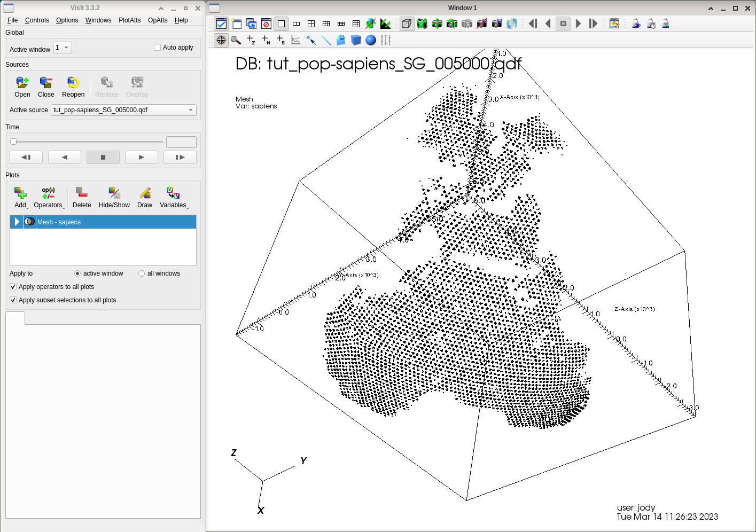The image size is (756, 532).
Task: Click the Add plot icon
Action: [x=20, y=193]
